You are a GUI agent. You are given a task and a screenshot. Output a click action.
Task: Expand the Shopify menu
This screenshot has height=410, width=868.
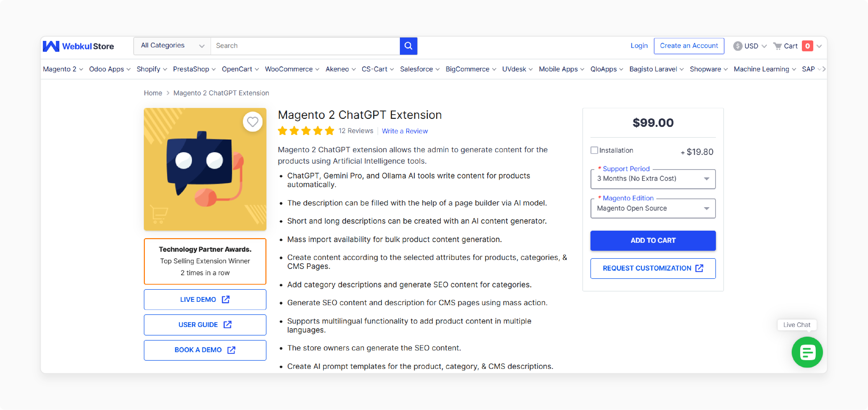[x=152, y=69]
